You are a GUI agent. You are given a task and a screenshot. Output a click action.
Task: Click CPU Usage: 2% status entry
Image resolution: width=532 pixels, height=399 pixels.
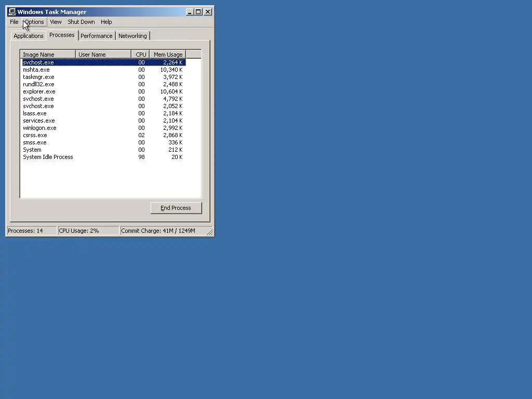coord(88,231)
